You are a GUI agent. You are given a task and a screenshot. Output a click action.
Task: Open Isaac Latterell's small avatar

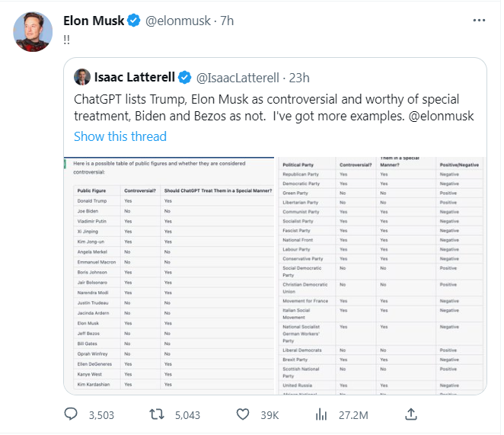pos(81,78)
